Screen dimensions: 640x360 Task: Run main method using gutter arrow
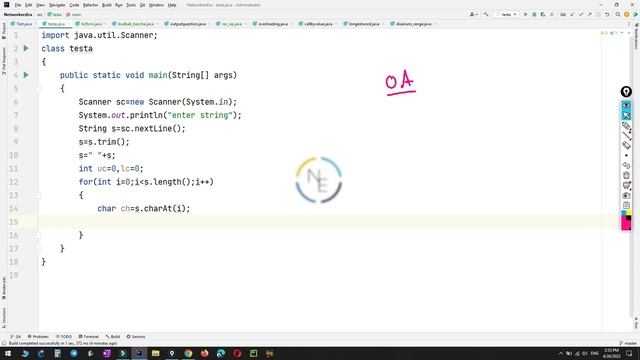[26, 75]
